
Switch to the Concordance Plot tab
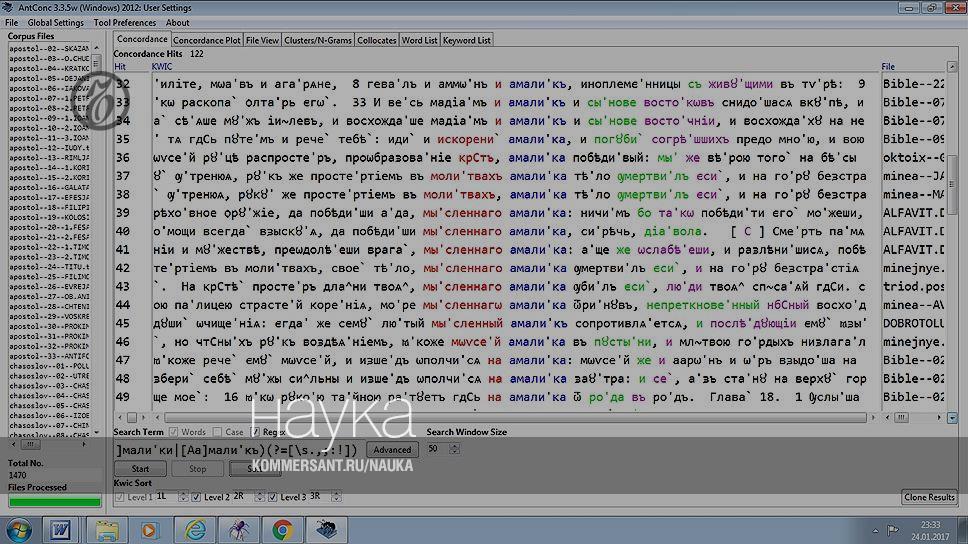click(x=207, y=40)
